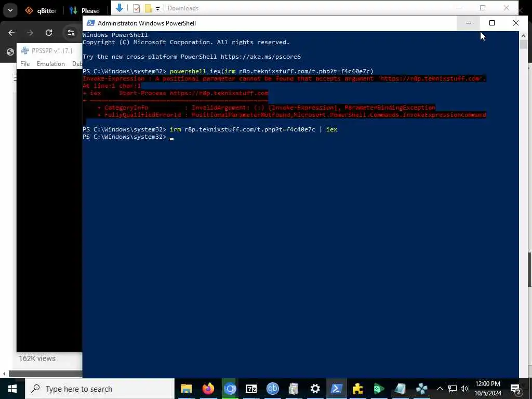Image resolution: width=532 pixels, height=399 pixels.
Task: Open volume control tray icon
Action: (464, 389)
